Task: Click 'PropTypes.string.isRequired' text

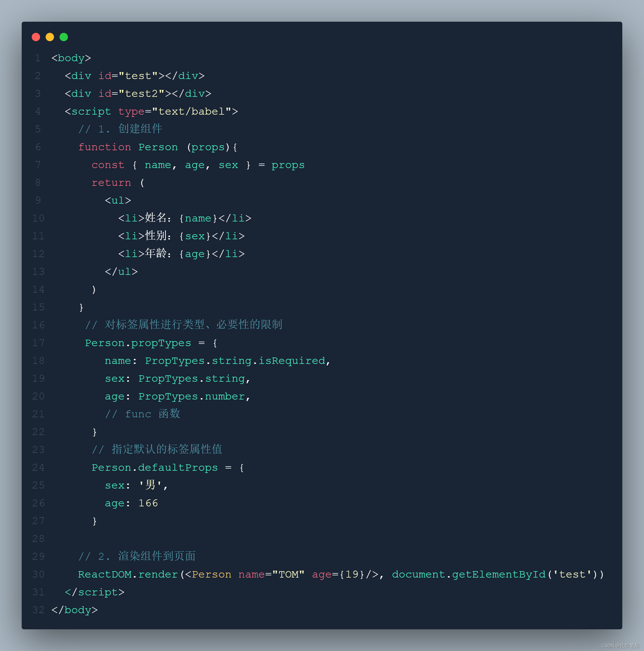Action: 235,361
